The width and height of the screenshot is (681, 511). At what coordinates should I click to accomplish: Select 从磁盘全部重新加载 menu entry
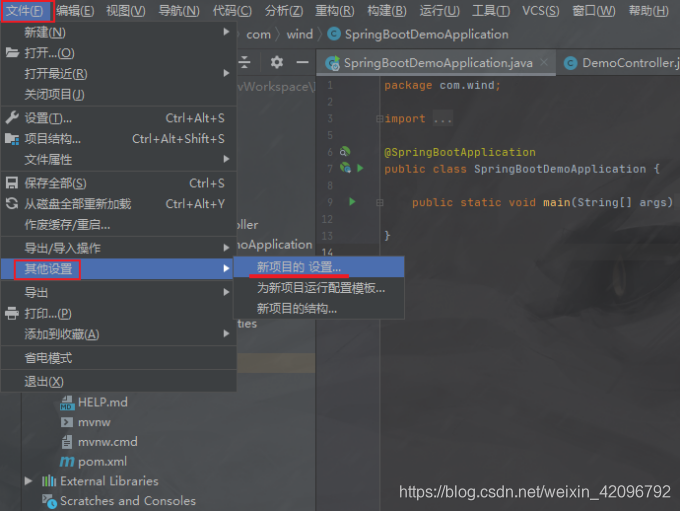tap(119, 204)
